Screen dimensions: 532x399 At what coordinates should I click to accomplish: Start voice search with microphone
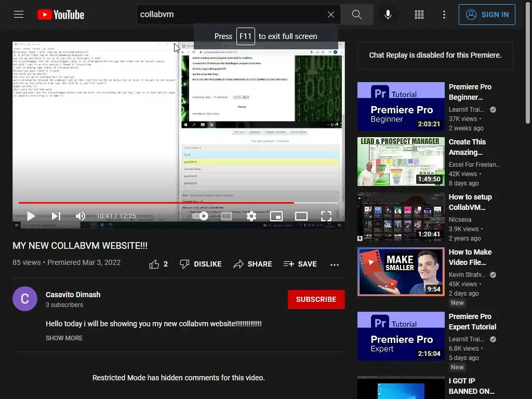pyautogui.click(x=388, y=15)
